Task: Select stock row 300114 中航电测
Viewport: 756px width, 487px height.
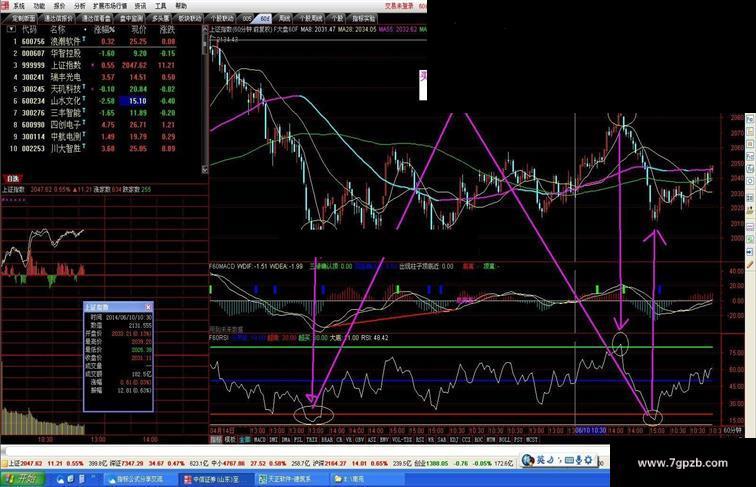Action: coord(93,136)
